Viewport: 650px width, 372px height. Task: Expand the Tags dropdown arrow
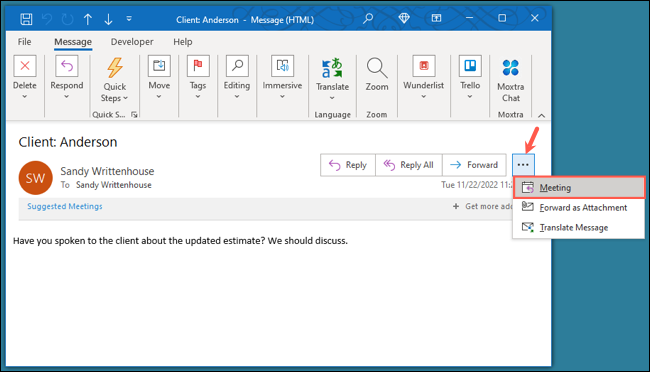[198, 97]
